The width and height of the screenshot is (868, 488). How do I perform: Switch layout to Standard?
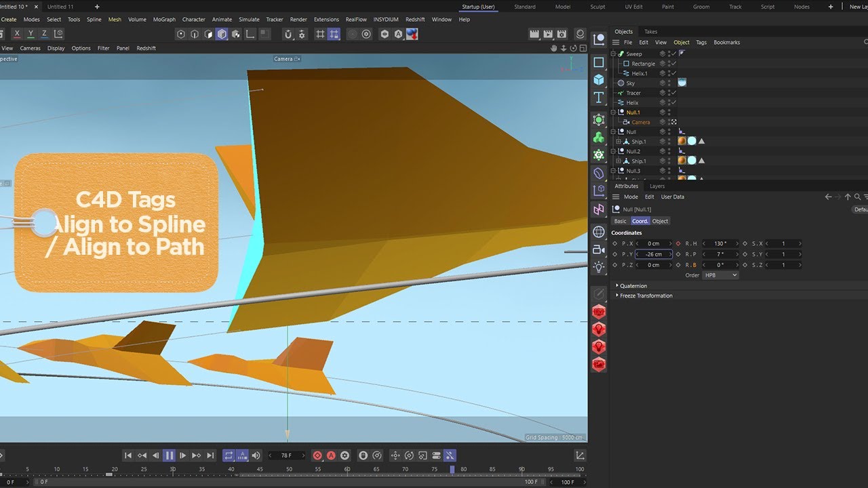coord(525,7)
